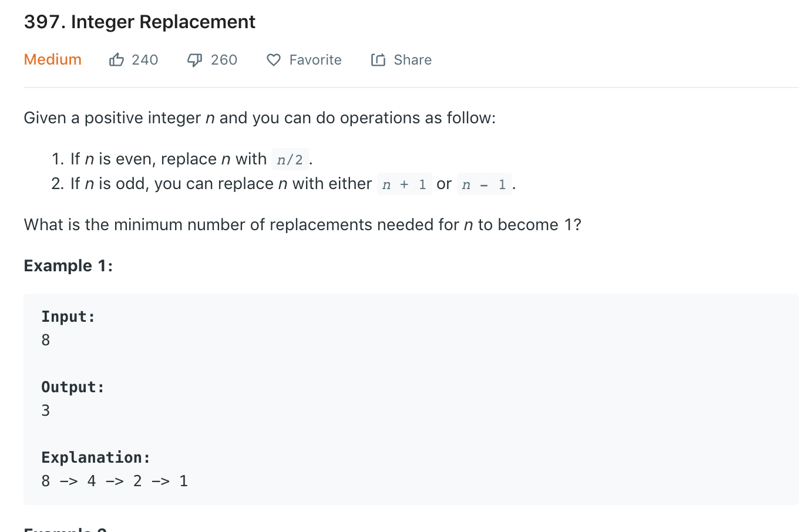Image resolution: width=807 pixels, height=532 pixels.
Task: Click the 260 dislikes count
Action: 224,60
